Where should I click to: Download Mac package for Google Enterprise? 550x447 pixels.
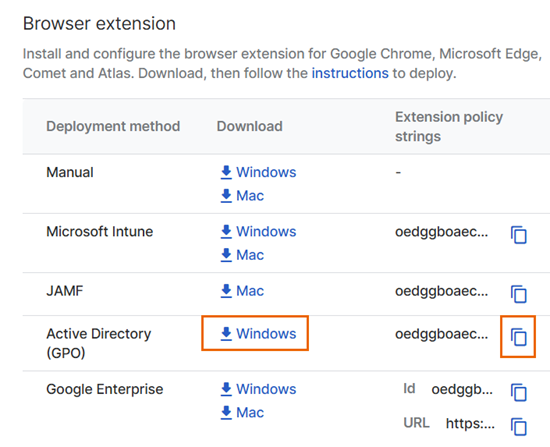(242, 413)
